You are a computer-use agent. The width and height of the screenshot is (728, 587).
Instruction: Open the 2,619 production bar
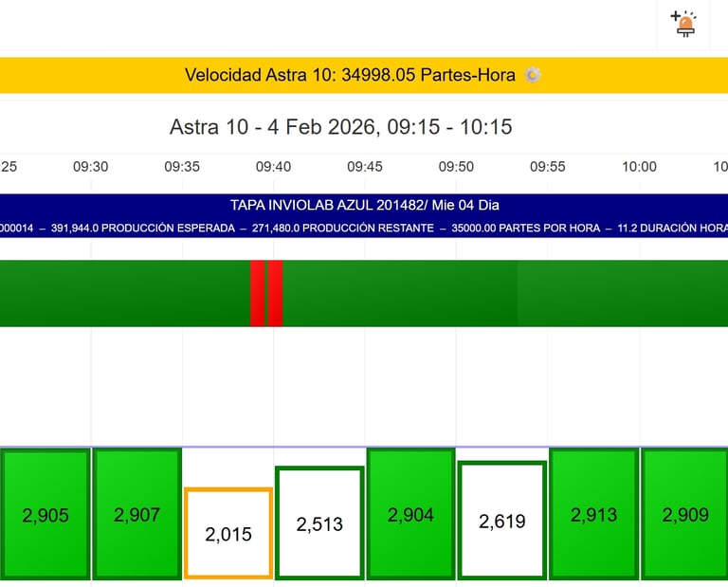pos(502,521)
